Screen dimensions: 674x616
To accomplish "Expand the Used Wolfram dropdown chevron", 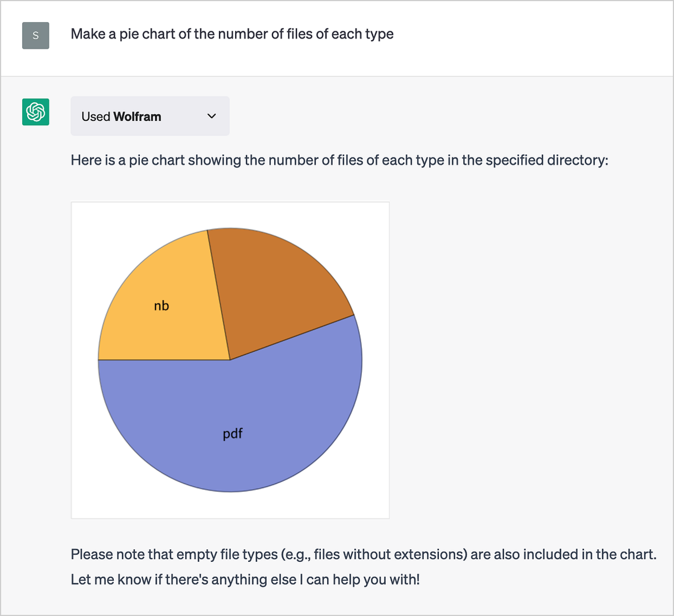I will coord(212,116).
